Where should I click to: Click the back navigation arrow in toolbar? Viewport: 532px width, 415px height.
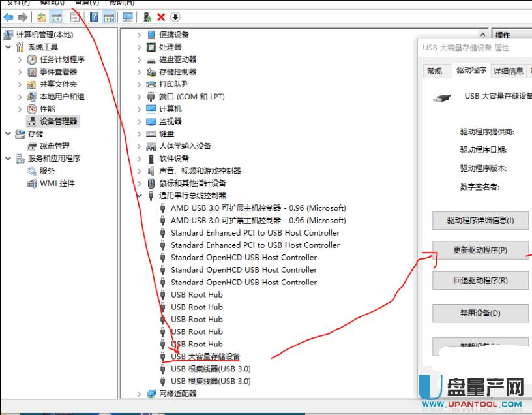[x=8, y=16]
